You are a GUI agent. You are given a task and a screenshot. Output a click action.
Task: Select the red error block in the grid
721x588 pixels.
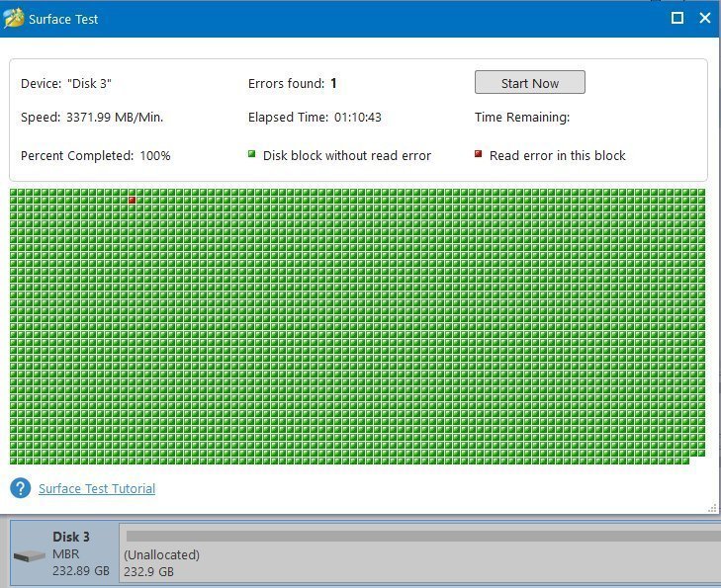point(132,201)
